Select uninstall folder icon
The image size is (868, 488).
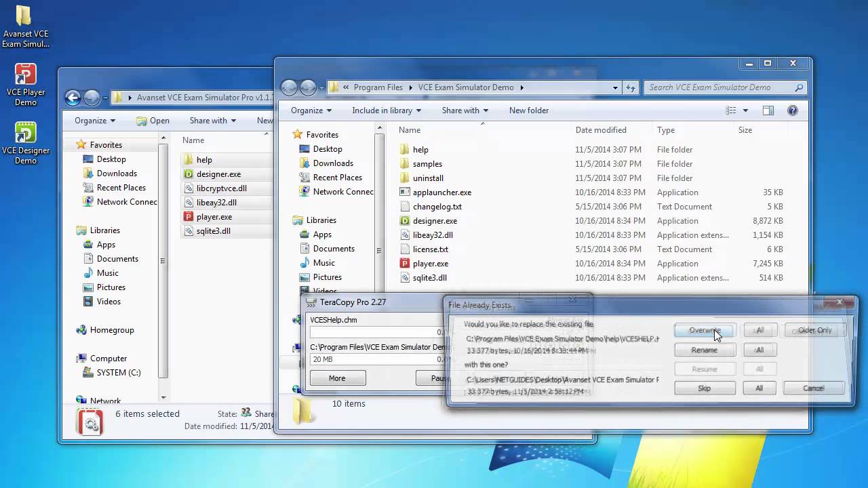pyautogui.click(x=405, y=178)
